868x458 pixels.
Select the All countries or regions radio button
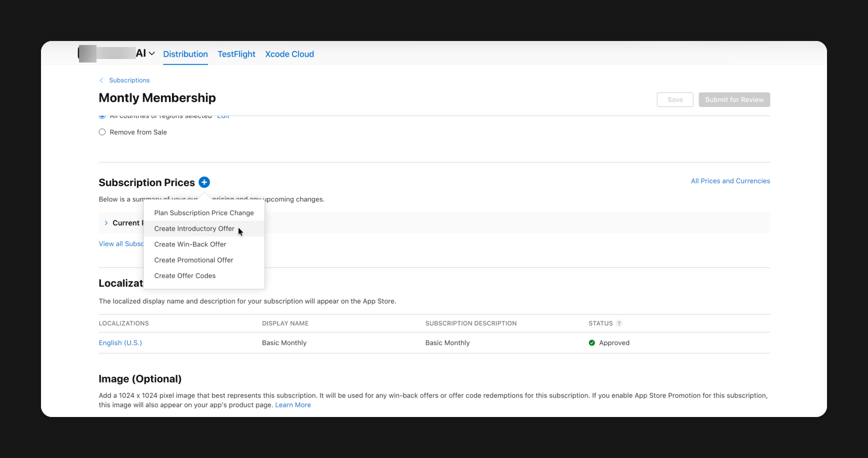(x=102, y=116)
